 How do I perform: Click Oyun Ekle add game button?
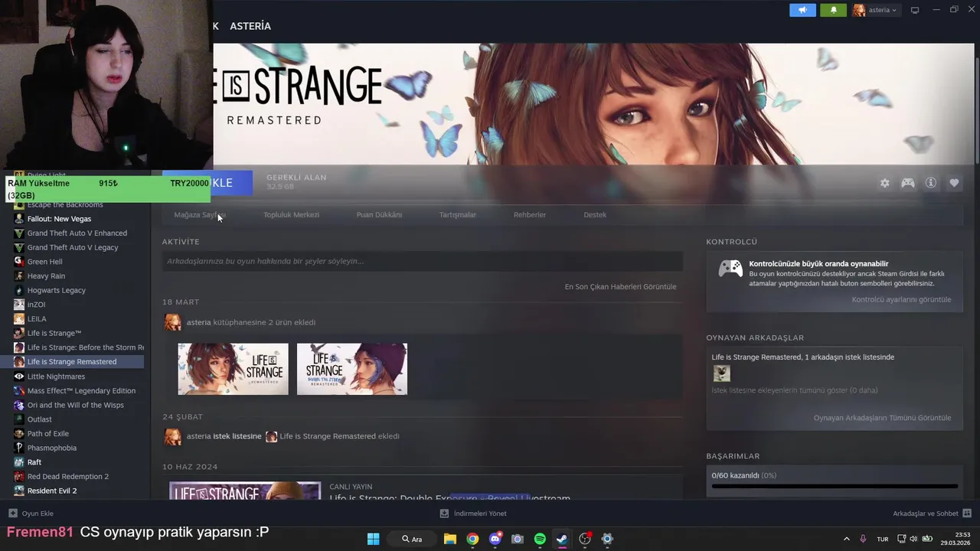point(31,514)
